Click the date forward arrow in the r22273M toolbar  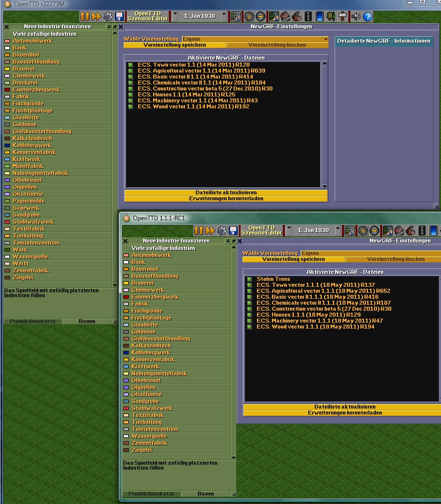point(223,16)
